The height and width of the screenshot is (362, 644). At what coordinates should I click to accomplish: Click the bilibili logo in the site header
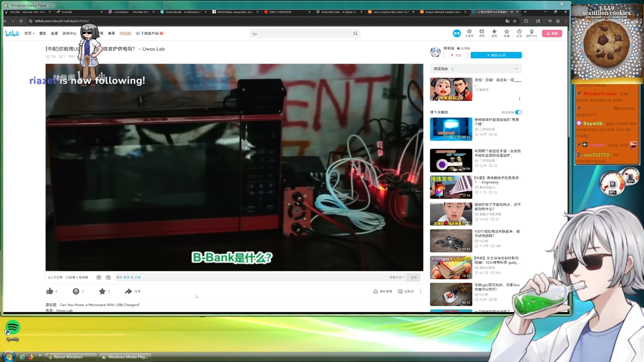pos(12,33)
